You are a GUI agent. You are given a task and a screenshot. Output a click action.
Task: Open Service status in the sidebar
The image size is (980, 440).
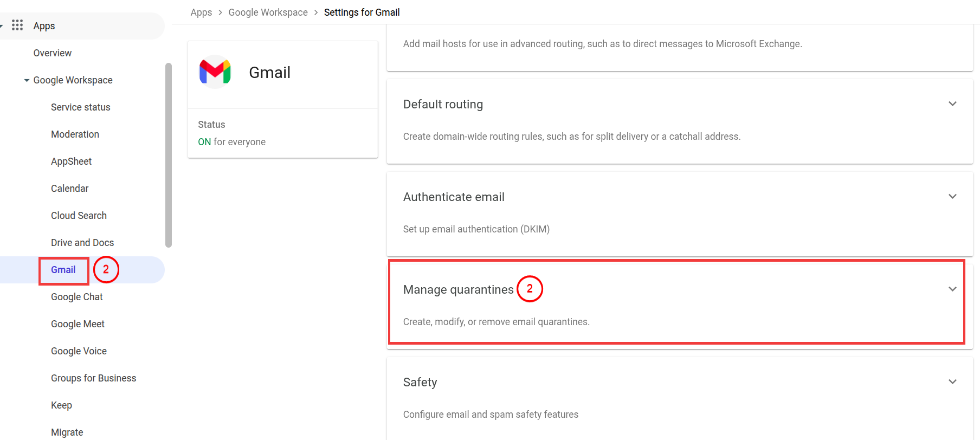tap(81, 107)
